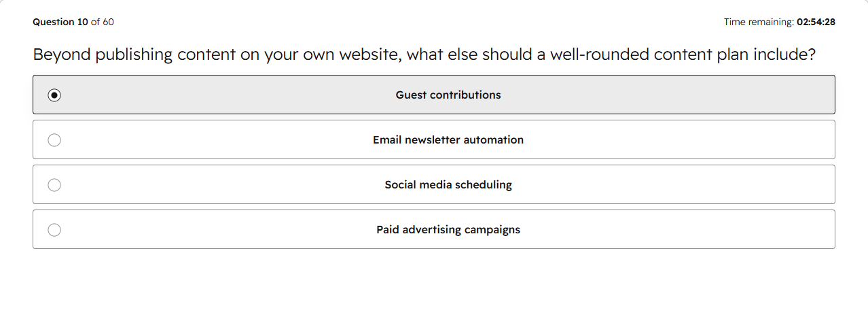Tick the Social media scheduling radio button
Viewport: 868px width, 317px height.
coord(54,185)
